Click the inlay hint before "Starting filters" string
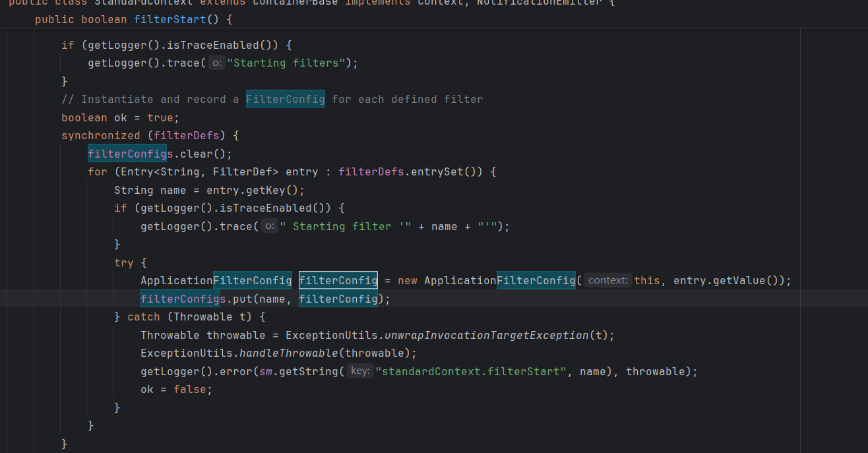Screen dimensions: 868x453 (x=216, y=63)
